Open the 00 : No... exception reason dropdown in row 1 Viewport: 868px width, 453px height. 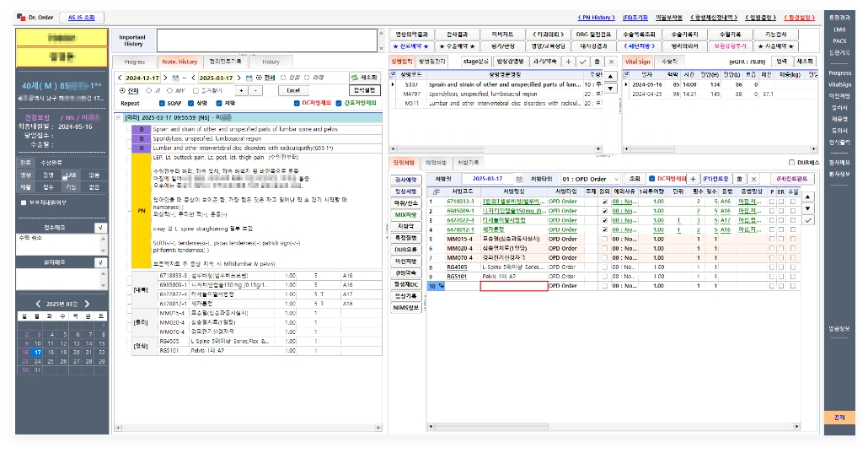coord(626,202)
